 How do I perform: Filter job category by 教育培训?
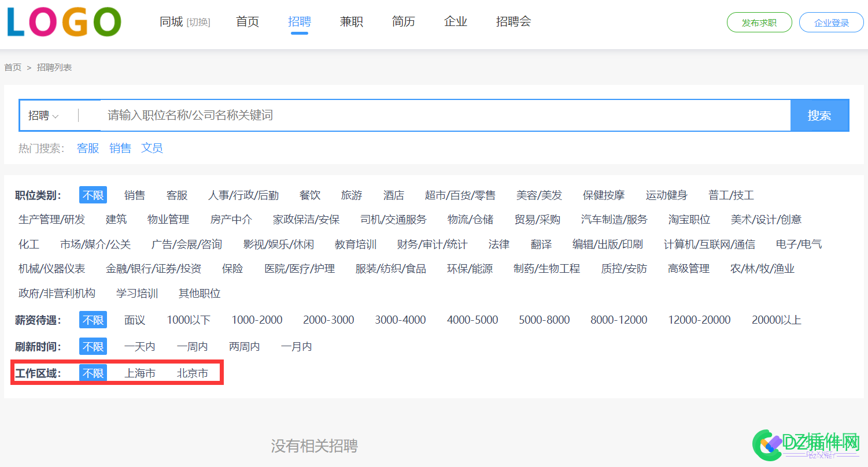(356, 244)
